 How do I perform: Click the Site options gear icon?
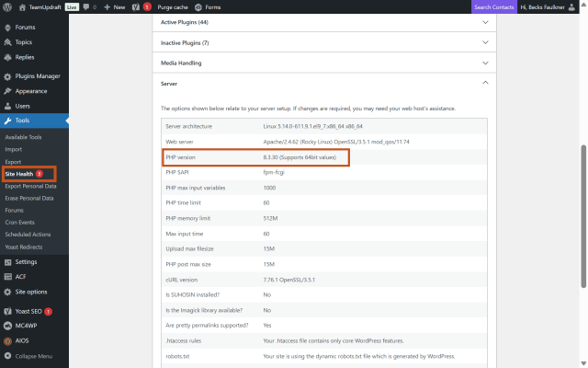pyautogui.click(x=7, y=293)
